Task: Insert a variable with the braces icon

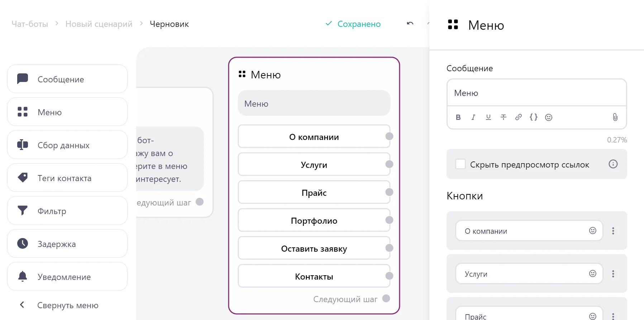Action: [533, 117]
